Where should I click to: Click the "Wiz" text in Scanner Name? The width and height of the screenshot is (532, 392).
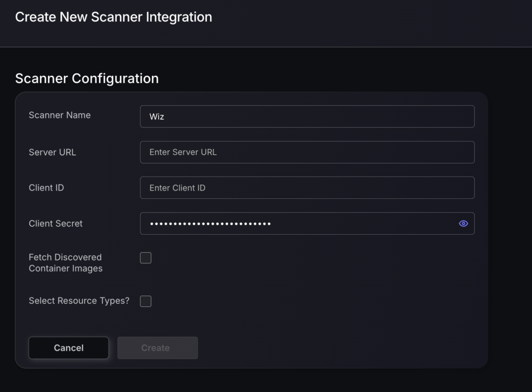click(157, 117)
